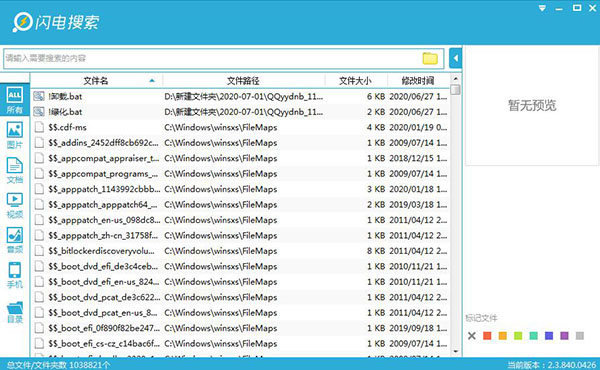Viewport: 600px width, 370px height.
Task: Filter results by audio category
Action: coord(15,240)
